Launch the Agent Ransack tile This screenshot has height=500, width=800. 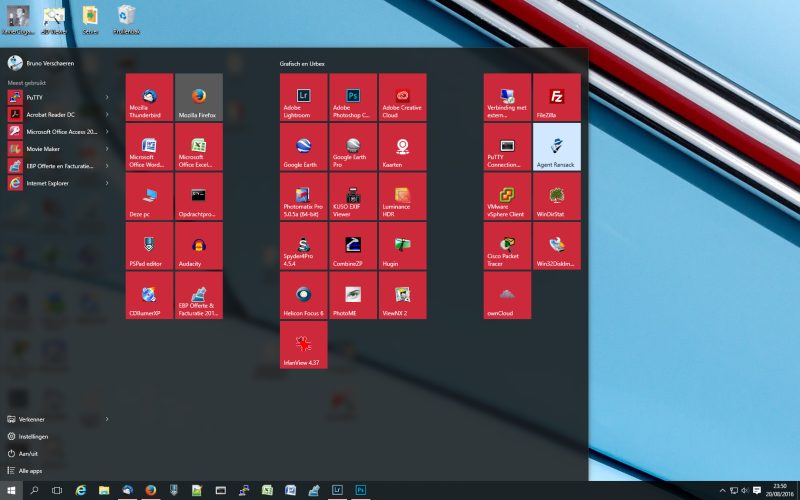557,146
